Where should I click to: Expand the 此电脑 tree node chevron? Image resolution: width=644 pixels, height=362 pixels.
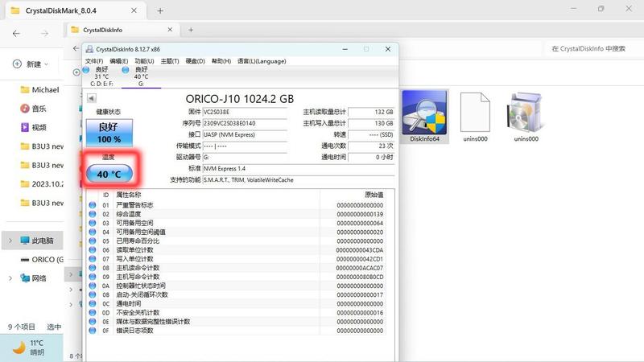10,241
